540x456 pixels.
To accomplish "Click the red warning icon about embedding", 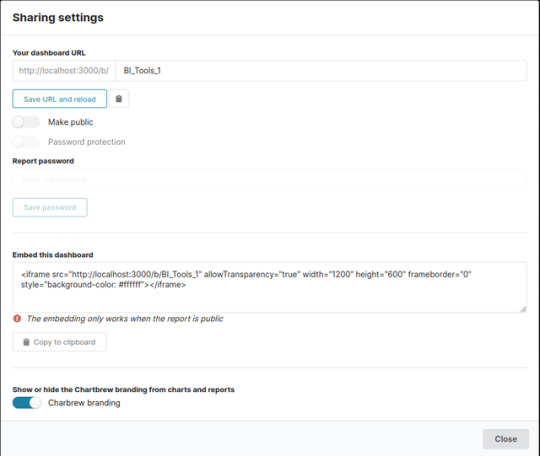I will (17, 319).
